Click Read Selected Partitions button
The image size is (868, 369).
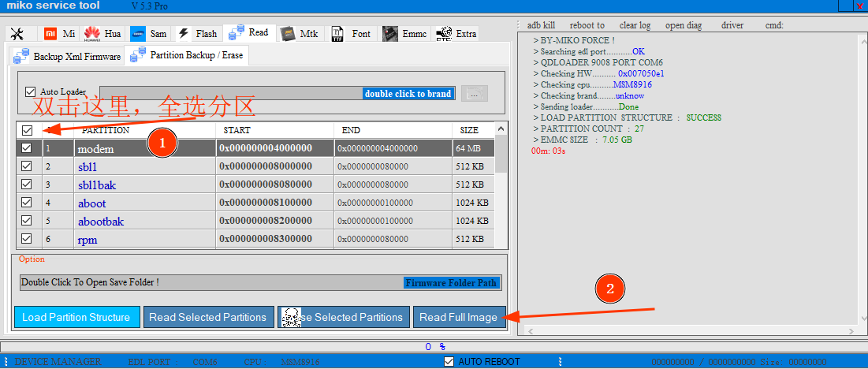208,317
